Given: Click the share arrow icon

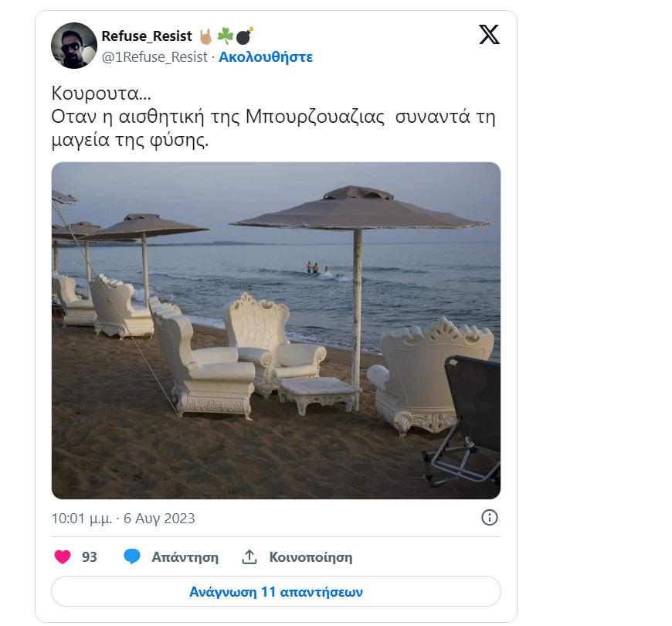Looking at the screenshot, I should click(x=249, y=557).
